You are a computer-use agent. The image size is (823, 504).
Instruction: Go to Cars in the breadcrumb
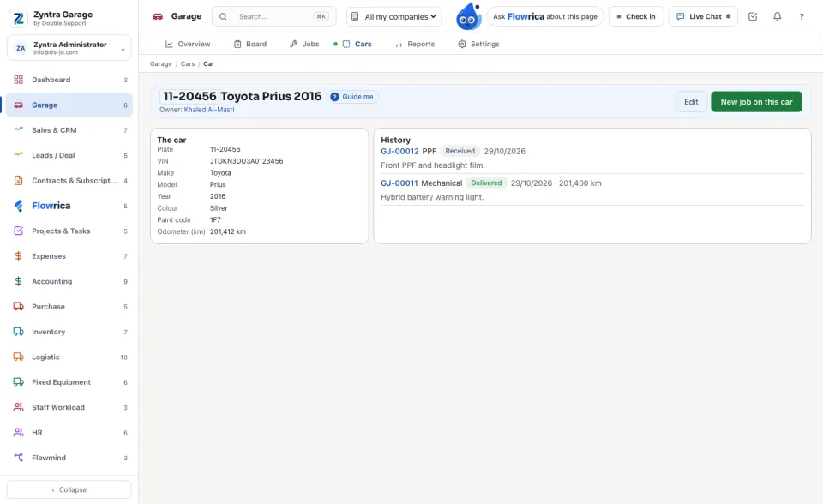188,64
